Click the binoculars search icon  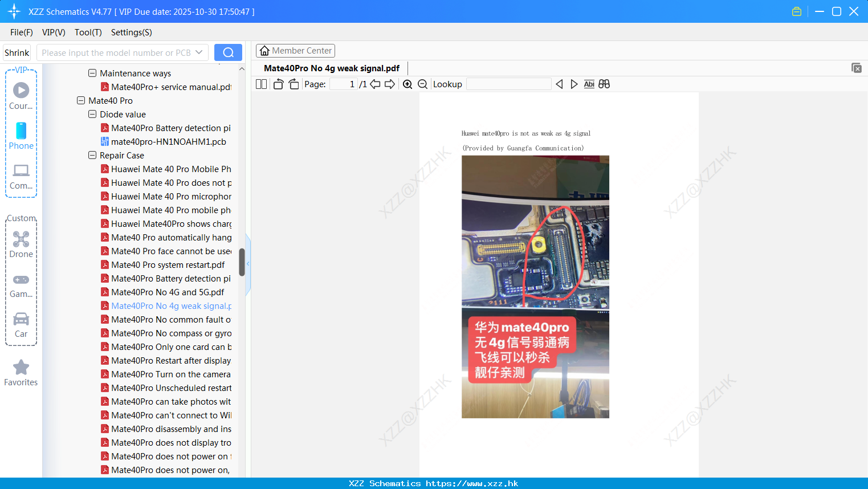click(x=604, y=84)
